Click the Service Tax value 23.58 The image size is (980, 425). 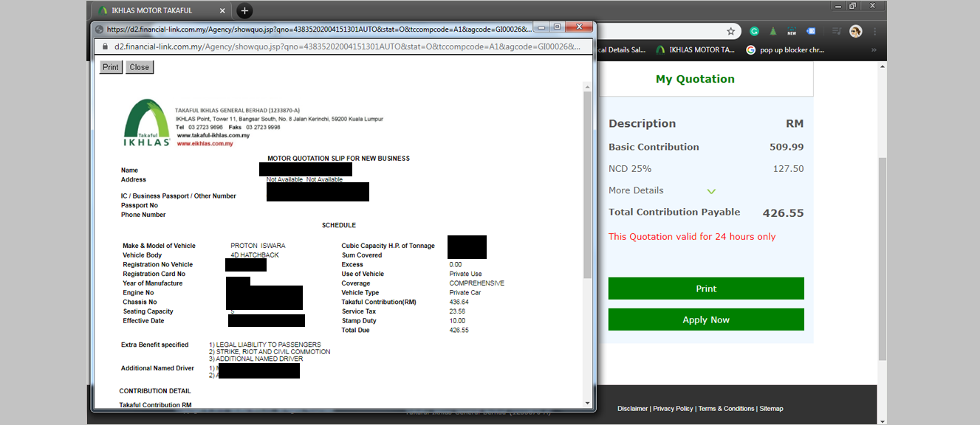click(x=457, y=311)
